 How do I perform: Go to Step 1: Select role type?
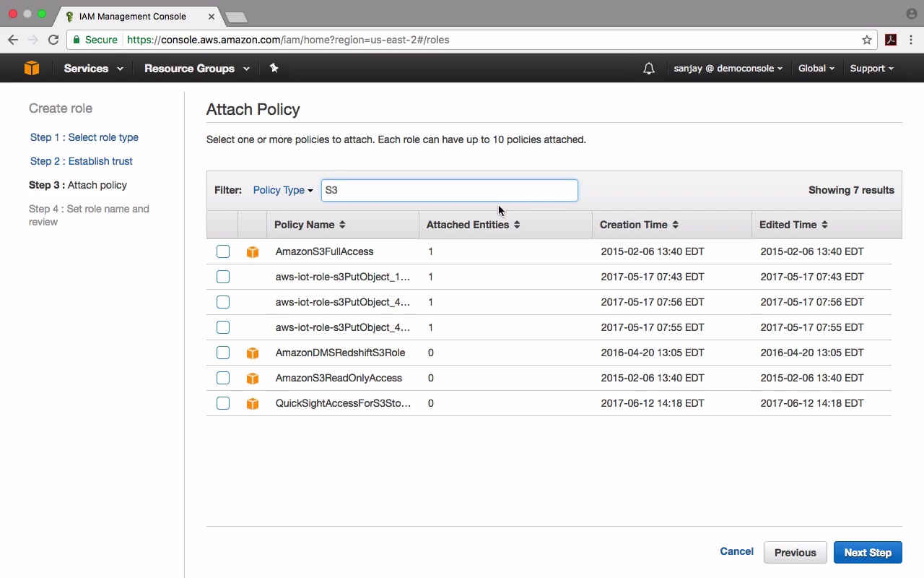click(x=84, y=137)
